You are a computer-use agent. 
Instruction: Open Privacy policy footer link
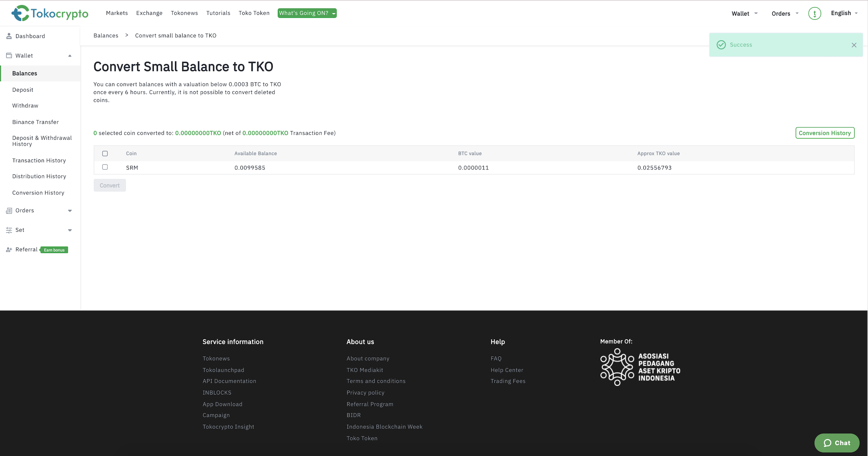pos(365,393)
